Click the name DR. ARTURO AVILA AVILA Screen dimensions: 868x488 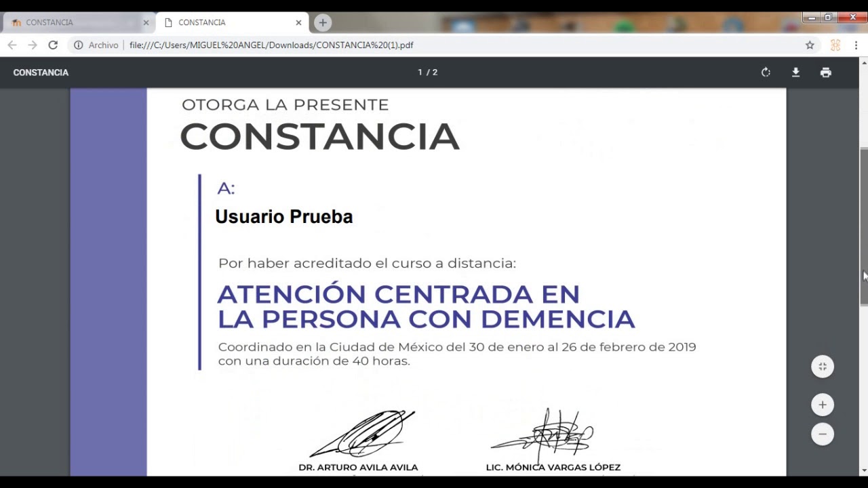pos(358,468)
